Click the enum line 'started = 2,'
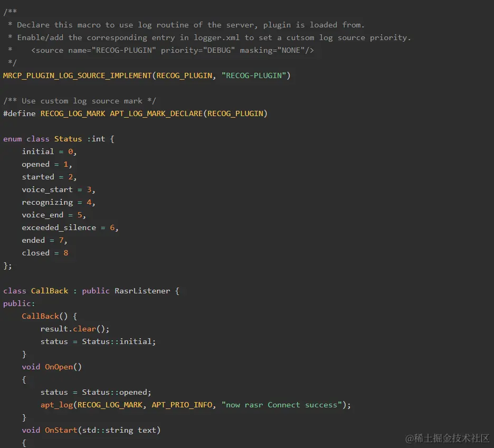Screen dimensions: 494x448 coord(49,177)
